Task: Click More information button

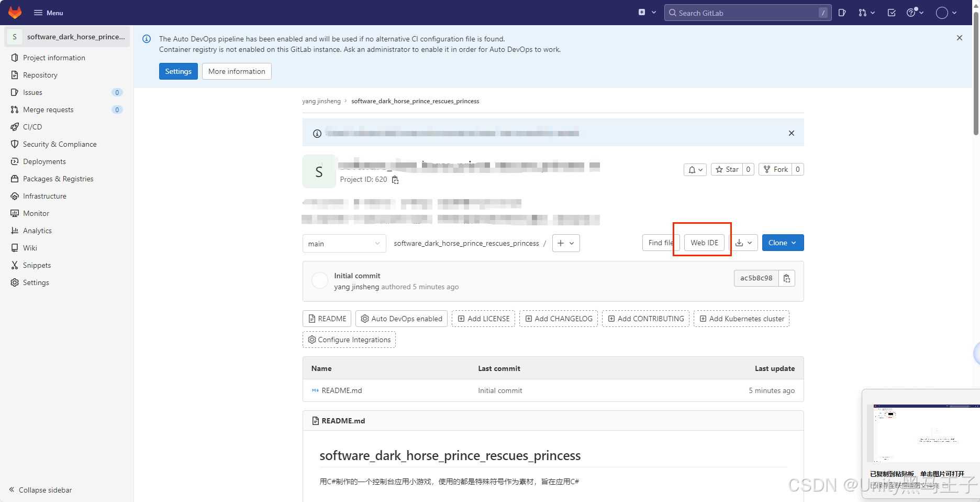Action: [x=237, y=71]
